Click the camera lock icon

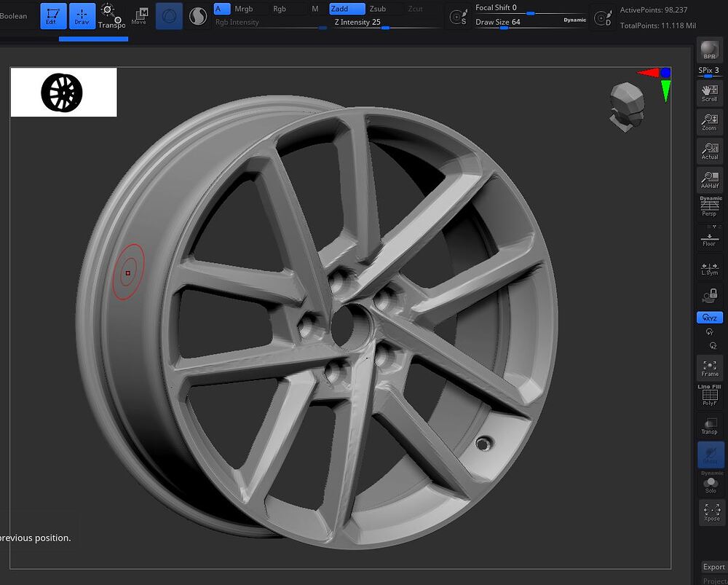click(709, 296)
